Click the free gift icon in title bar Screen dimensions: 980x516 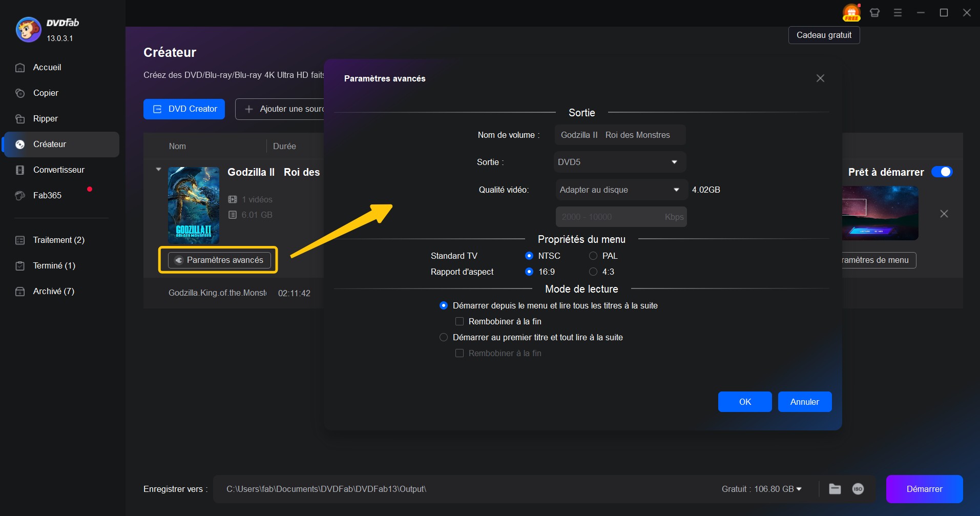coord(851,13)
